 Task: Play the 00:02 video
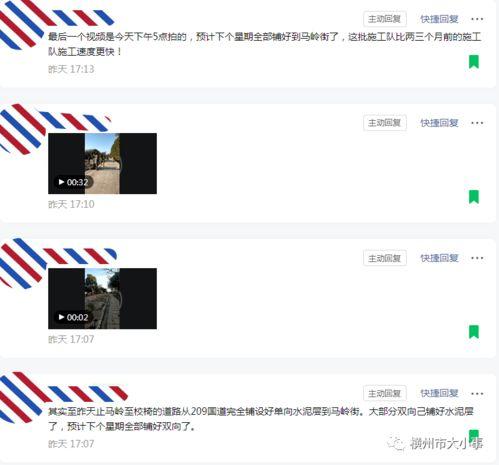tap(73, 317)
